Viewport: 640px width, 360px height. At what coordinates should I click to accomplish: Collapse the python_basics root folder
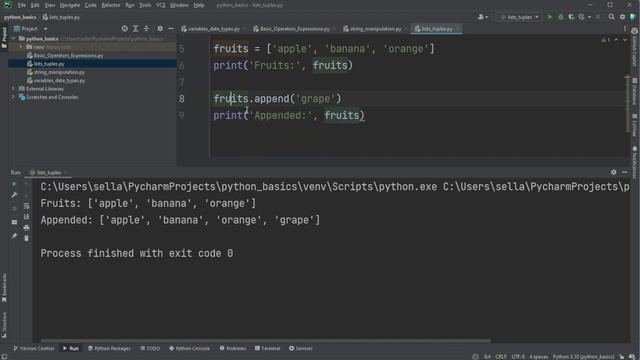pyautogui.click(x=13, y=39)
